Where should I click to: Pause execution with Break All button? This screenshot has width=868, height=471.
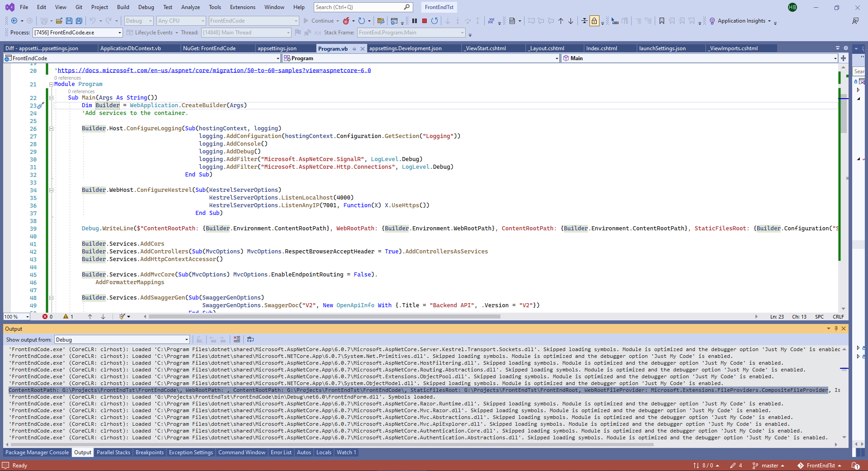(x=415, y=21)
